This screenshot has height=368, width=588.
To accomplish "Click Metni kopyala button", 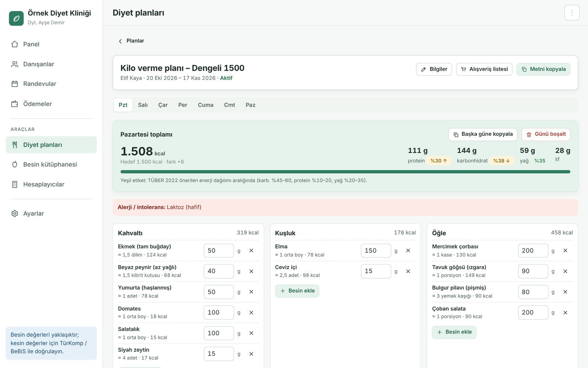I will pyautogui.click(x=544, y=69).
